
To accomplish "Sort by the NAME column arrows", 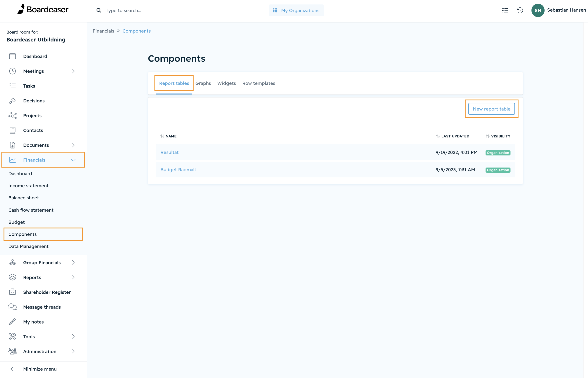I will [x=162, y=136].
